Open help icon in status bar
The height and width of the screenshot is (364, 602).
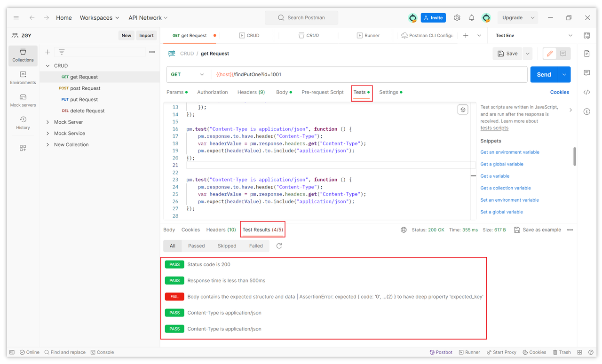(x=591, y=352)
